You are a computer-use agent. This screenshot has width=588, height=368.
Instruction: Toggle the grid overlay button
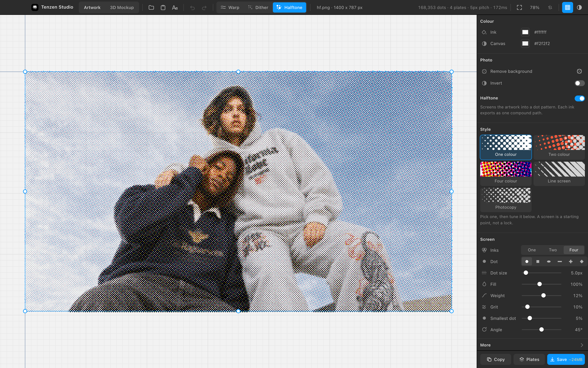(568, 8)
